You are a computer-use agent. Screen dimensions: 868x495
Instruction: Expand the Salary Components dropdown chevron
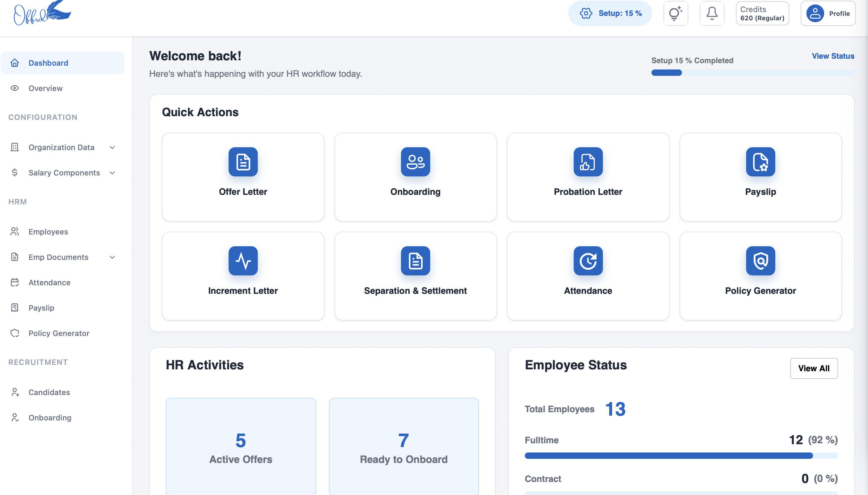click(x=112, y=173)
